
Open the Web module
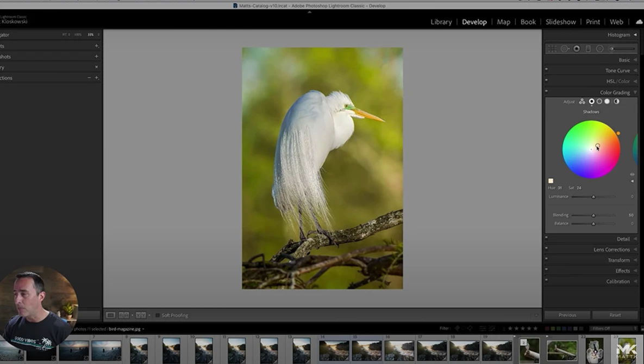616,22
